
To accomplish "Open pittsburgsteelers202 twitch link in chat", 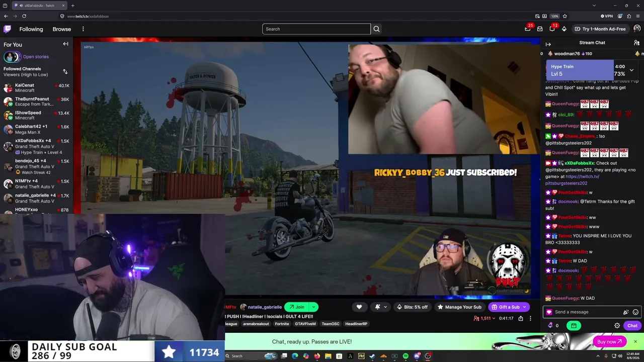I will [572, 180].
